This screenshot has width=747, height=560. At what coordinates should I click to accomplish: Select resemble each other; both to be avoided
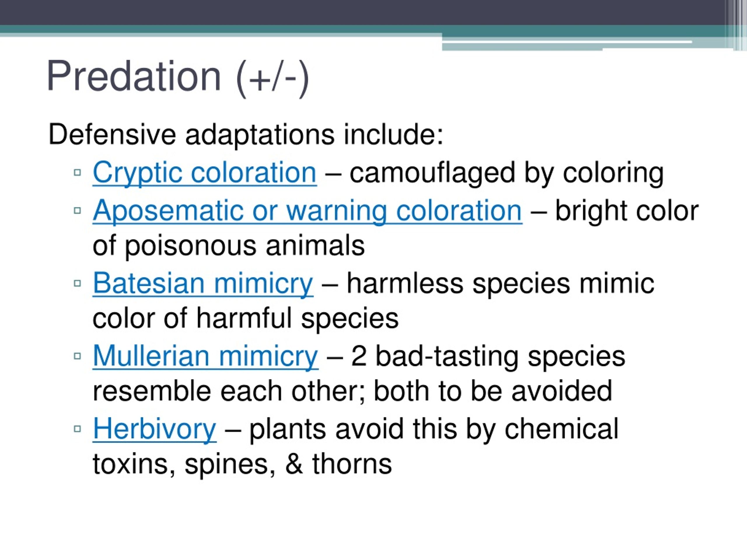click(352, 391)
